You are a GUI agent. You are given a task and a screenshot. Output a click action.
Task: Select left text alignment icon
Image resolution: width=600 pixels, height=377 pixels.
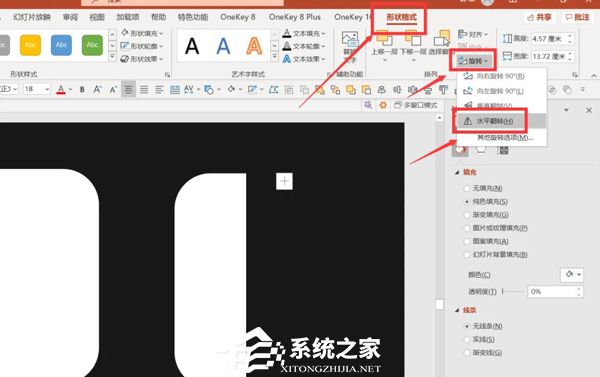[159, 90]
